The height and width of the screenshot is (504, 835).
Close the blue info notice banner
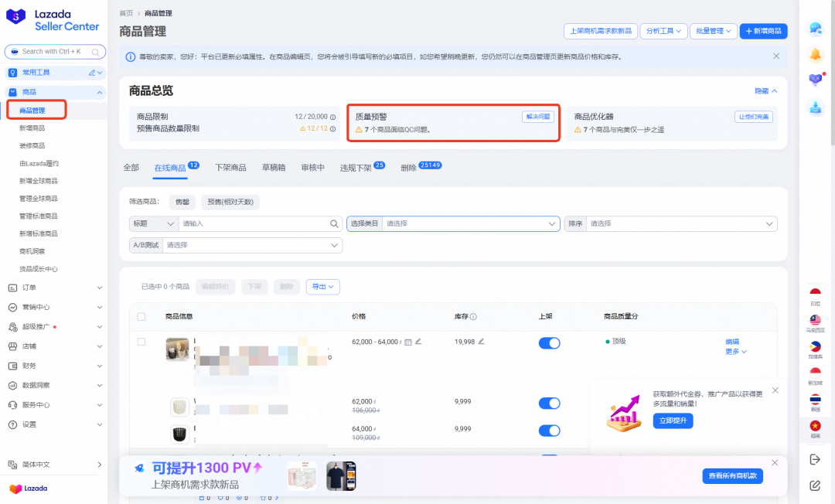pyautogui.click(x=776, y=56)
